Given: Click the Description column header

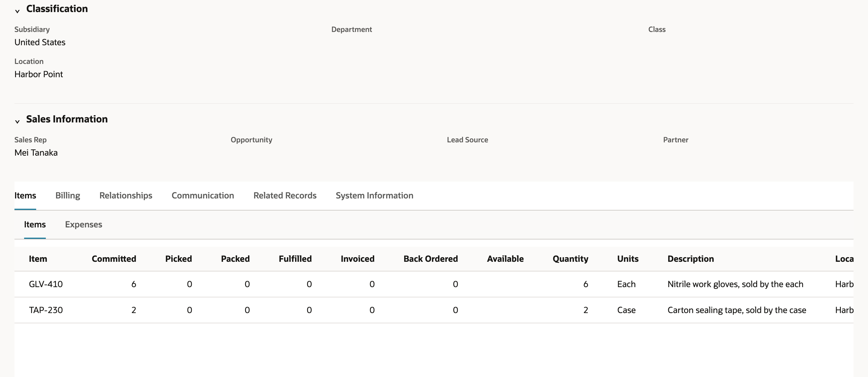Looking at the screenshot, I should (x=691, y=259).
